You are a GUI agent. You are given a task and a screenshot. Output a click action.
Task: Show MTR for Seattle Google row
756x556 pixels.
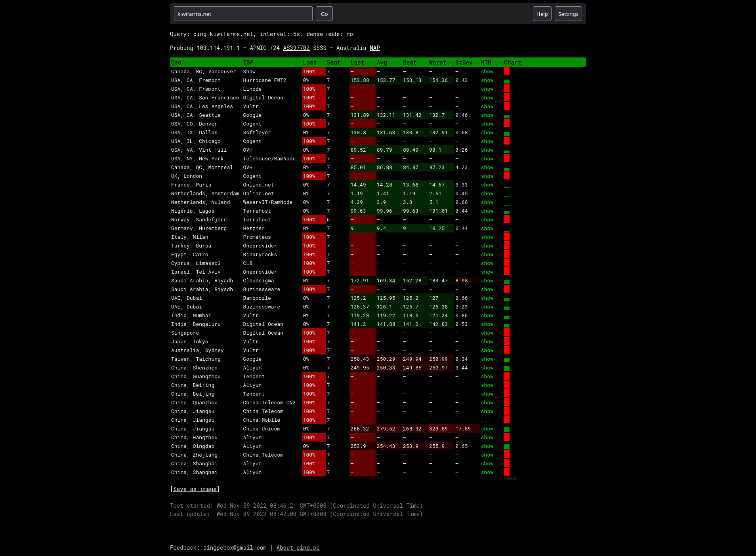click(487, 115)
